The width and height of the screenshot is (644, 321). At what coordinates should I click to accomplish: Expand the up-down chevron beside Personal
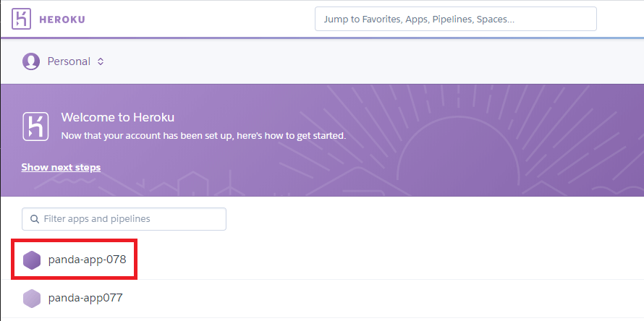coord(101,61)
